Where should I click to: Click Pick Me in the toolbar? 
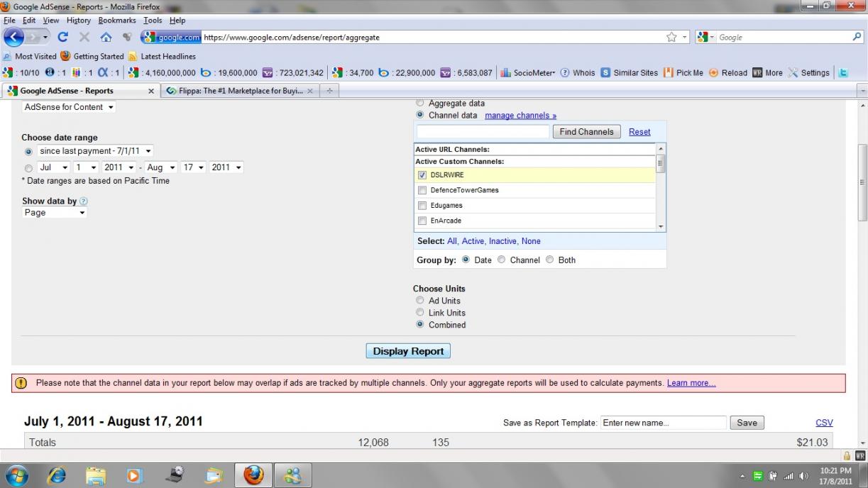tap(683, 72)
